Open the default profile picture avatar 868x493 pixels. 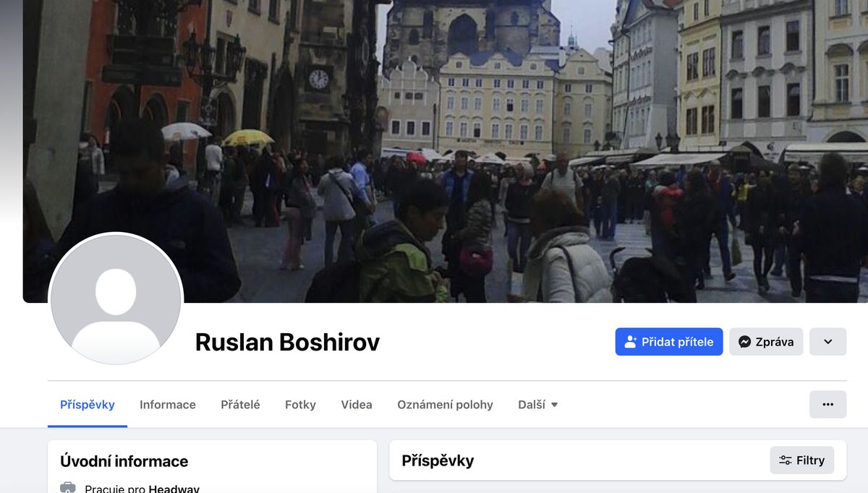point(116,299)
